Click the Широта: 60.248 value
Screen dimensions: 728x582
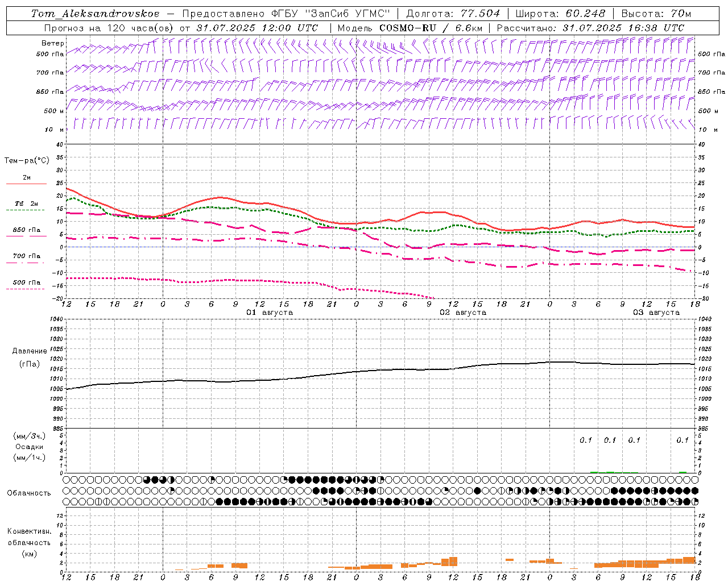tap(561, 14)
